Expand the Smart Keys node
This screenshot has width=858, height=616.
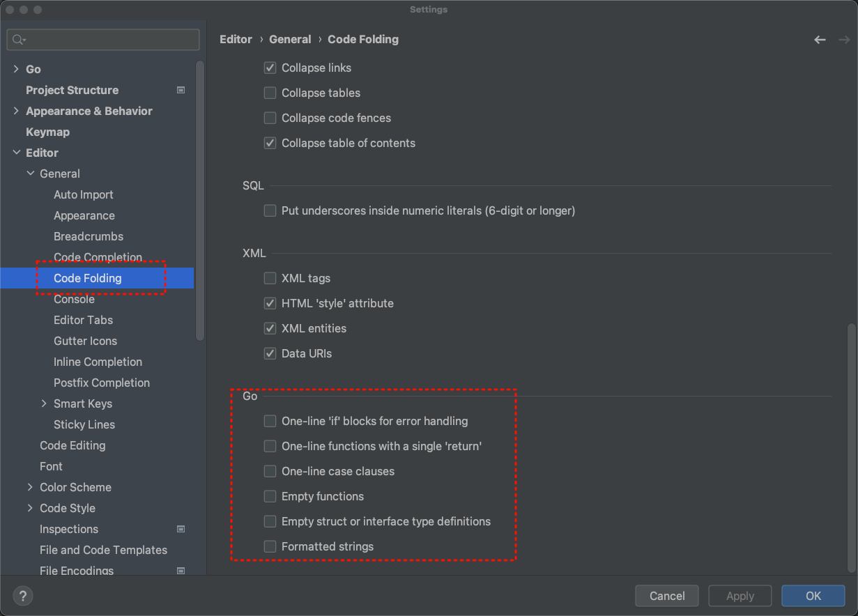tap(44, 403)
